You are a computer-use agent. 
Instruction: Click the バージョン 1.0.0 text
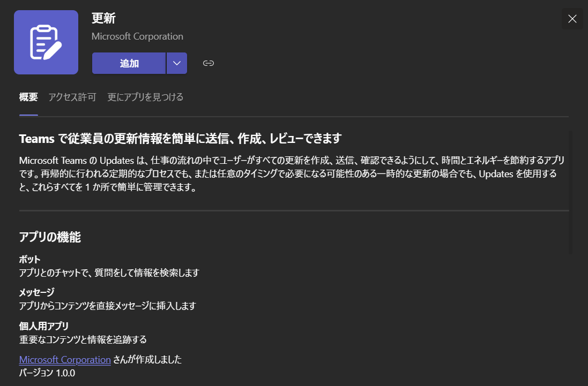tap(47, 373)
